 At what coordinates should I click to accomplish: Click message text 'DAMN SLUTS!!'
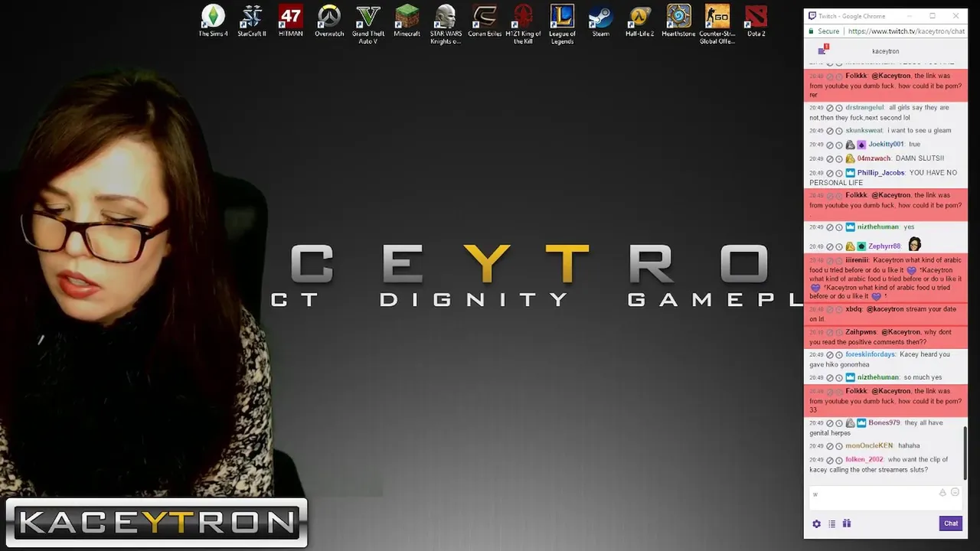920,158
